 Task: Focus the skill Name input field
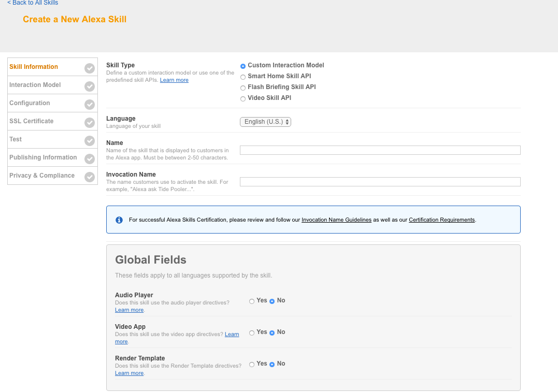(x=380, y=150)
